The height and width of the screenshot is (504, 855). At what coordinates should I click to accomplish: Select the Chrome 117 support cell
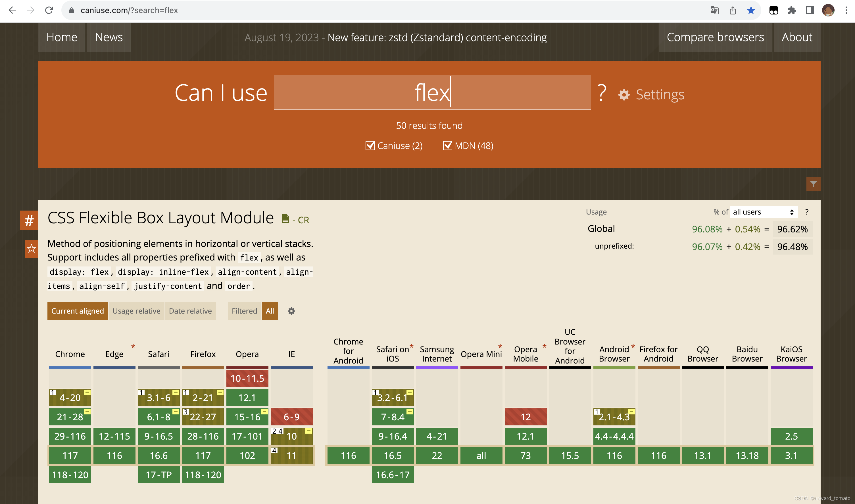coord(70,455)
